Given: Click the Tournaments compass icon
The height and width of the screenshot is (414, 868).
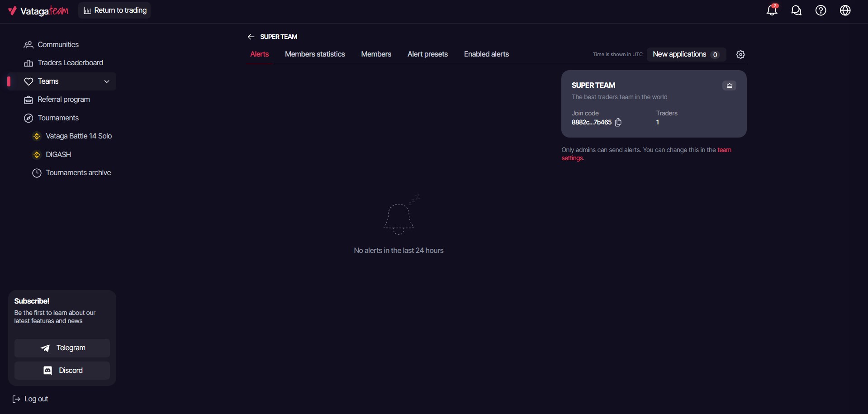Looking at the screenshot, I should 28,118.
